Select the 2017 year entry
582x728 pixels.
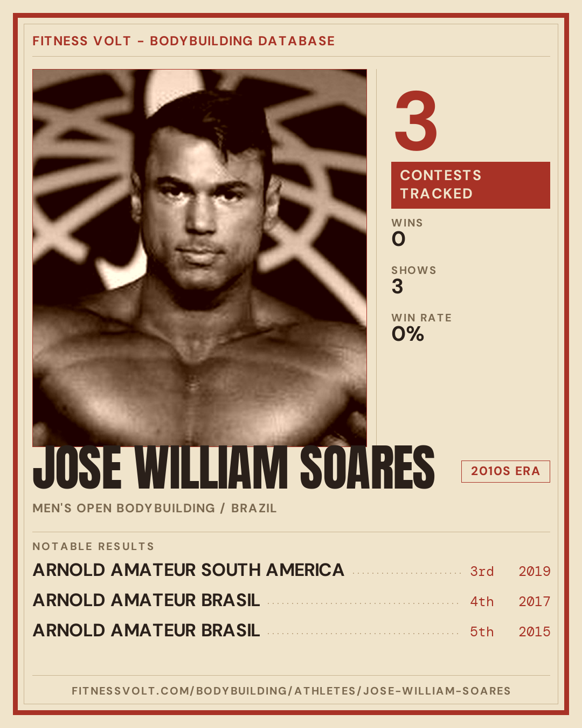point(535,601)
